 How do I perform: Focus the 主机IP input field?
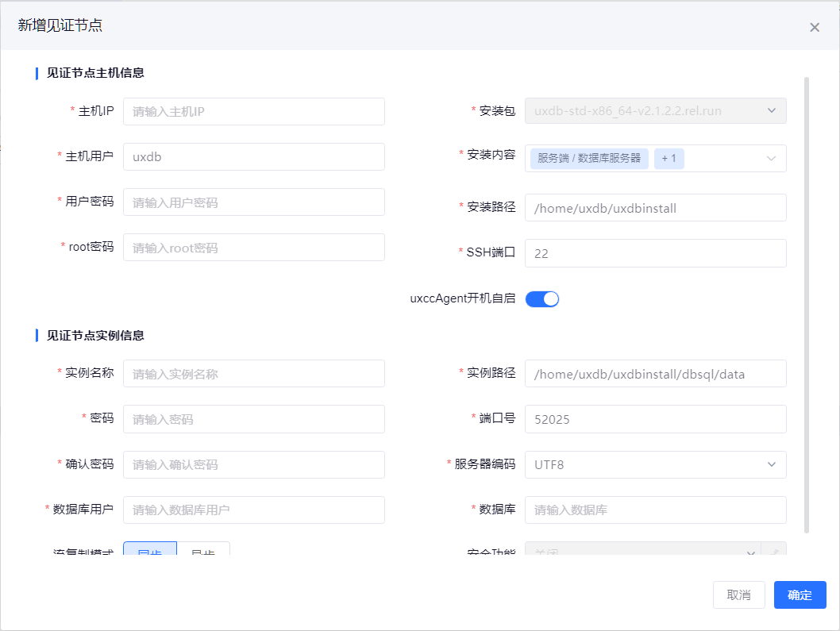tap(253, 112)
